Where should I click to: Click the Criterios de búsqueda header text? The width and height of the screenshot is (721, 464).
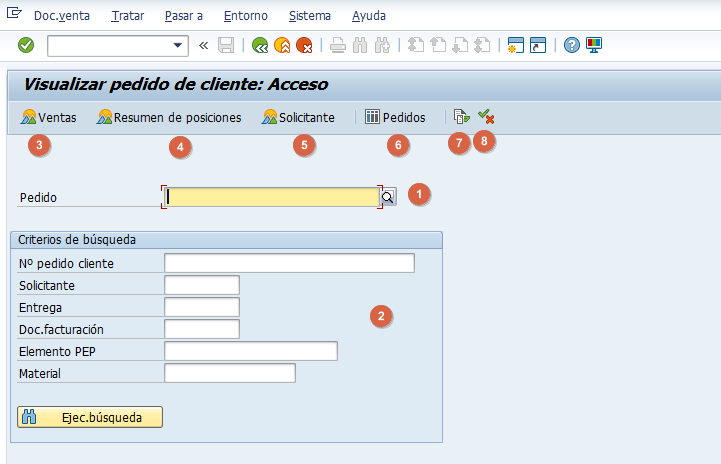click(77, 240)
